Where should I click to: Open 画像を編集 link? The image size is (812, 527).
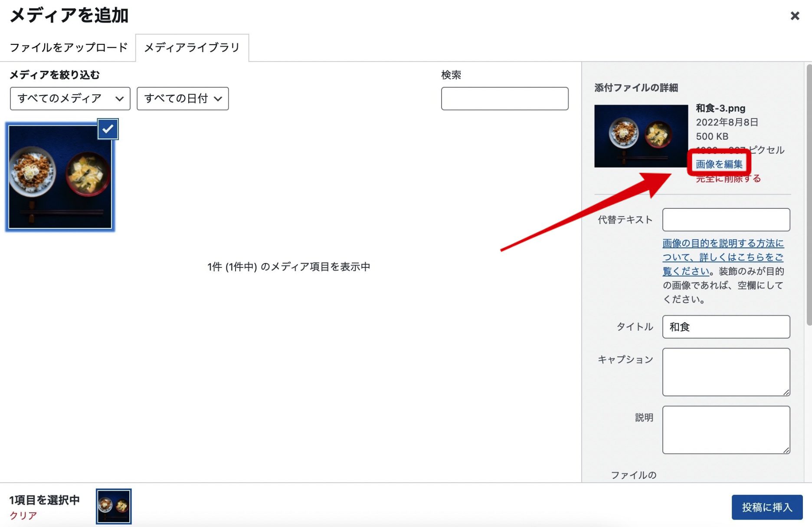tap(719, 164)
